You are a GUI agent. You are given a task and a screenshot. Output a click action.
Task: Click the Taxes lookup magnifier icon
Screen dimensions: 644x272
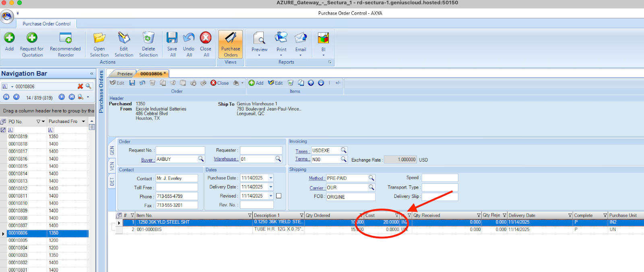coord(344,150)
